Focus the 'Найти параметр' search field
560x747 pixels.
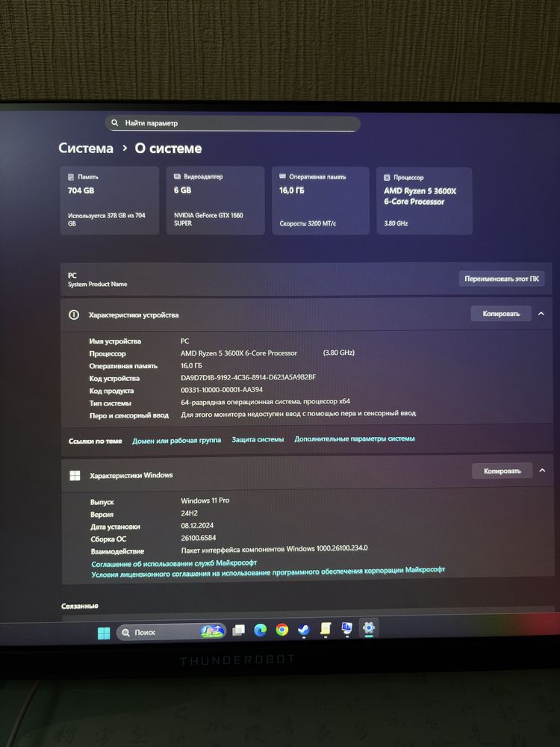[232, 123]
